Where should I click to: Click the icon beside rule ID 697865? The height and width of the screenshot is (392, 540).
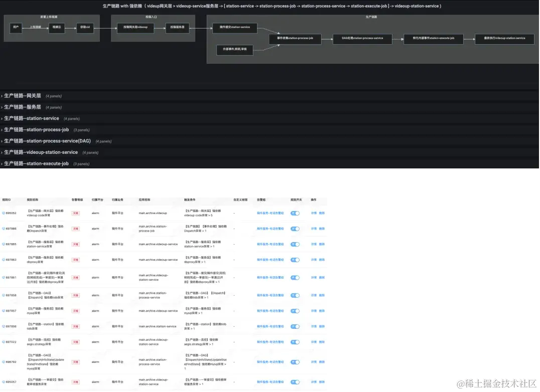coord(4,244)
